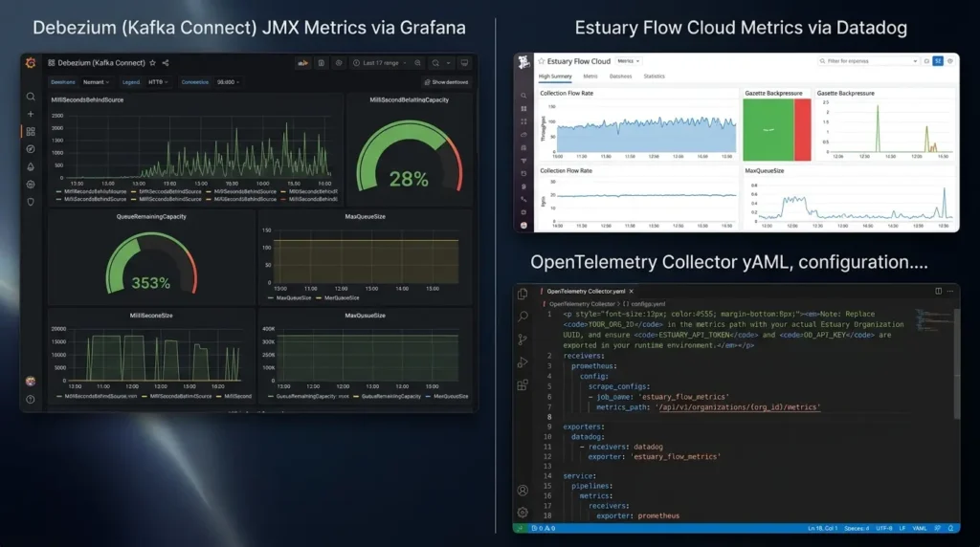Click the 'Filter for' search field in Datadog

(868, 61)
